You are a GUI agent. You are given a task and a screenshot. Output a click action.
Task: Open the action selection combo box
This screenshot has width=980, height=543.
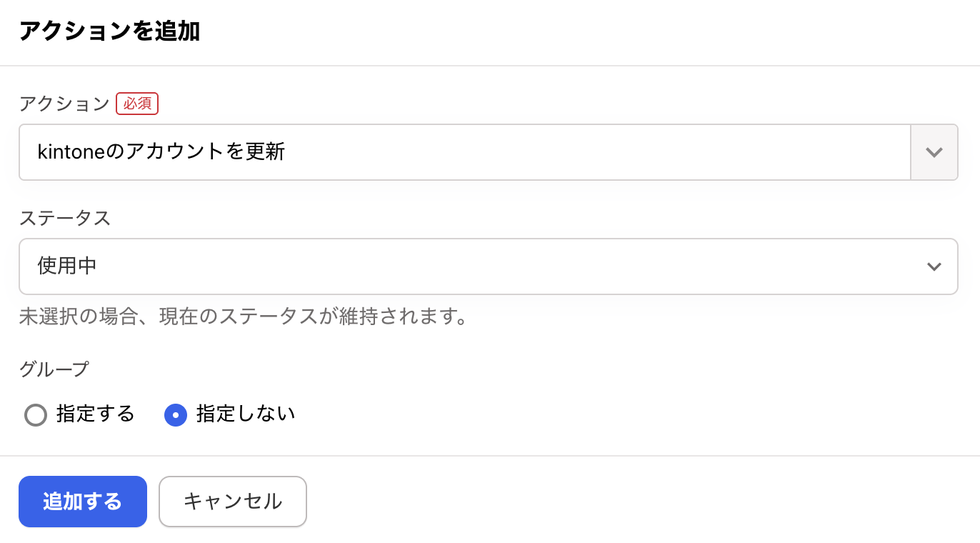click(464, 152)
